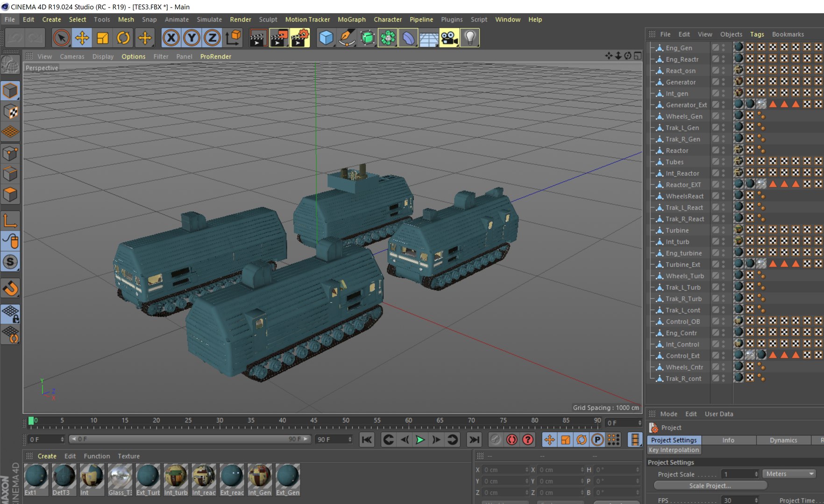
Task: Switch to Project Settings tab
Action: (674, 440)
